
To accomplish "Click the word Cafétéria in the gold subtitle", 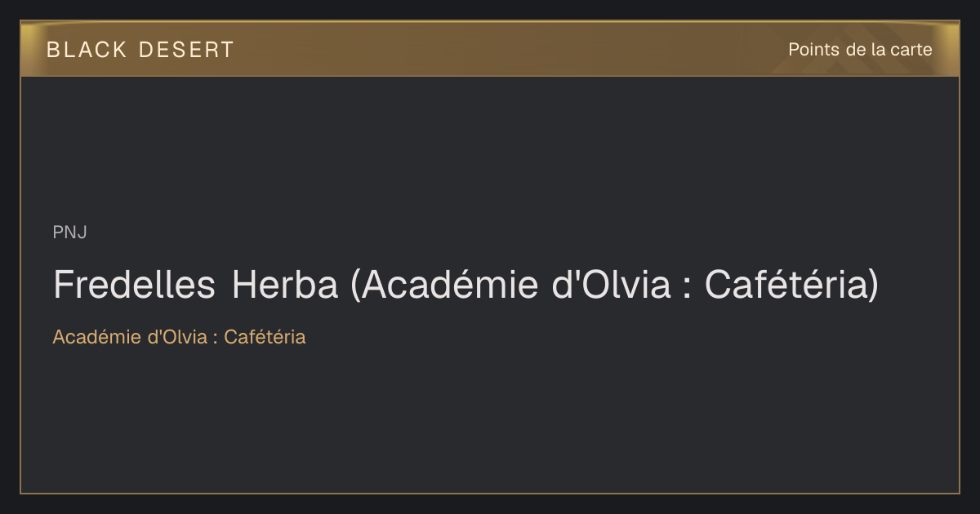I will pyautogui.click(x=265, y=337).
